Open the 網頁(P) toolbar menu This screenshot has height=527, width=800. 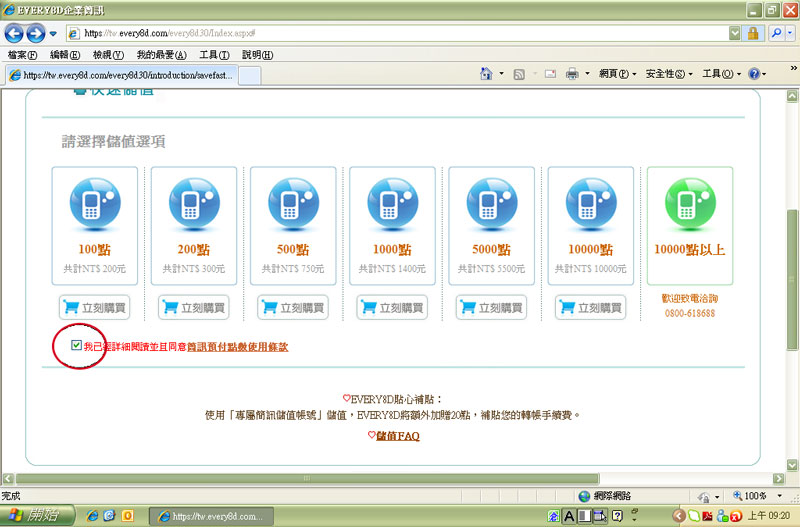[617, 74]
